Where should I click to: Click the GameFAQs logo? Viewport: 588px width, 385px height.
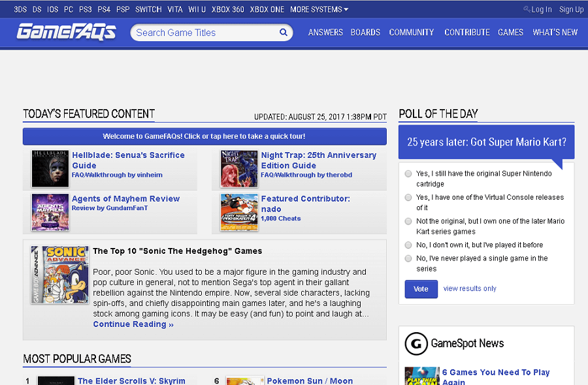coord(67,32)
